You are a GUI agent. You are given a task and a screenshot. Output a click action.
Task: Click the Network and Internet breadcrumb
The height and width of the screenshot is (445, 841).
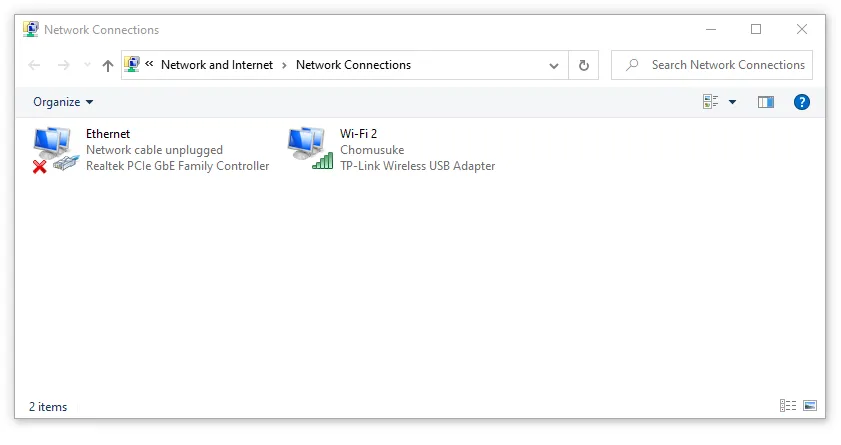[x=217, y=65]
